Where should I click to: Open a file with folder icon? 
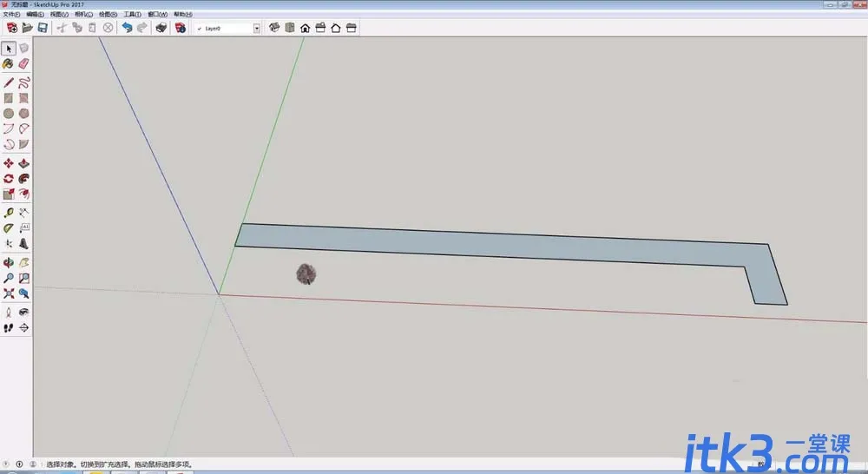point(27,28)
